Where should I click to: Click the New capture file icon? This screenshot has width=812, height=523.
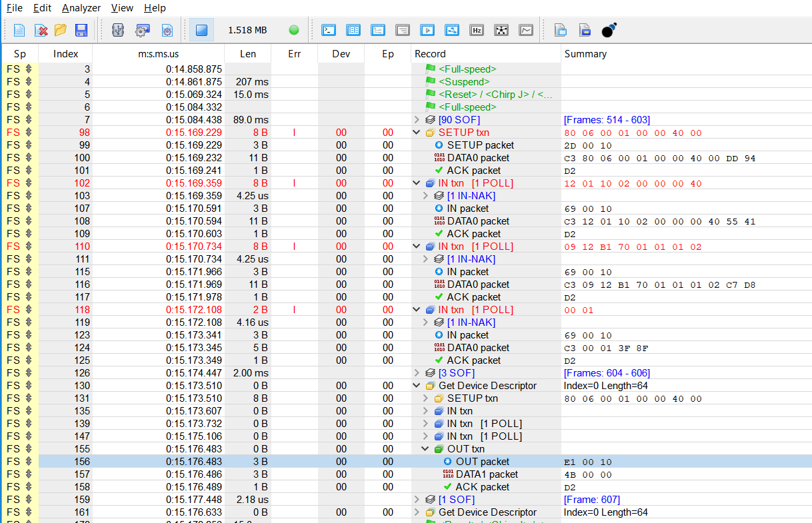pyautogui.click(x=19, y=30)
